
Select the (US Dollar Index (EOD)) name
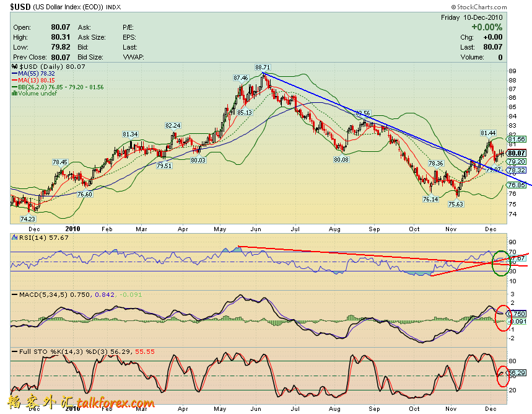(68, 7)
